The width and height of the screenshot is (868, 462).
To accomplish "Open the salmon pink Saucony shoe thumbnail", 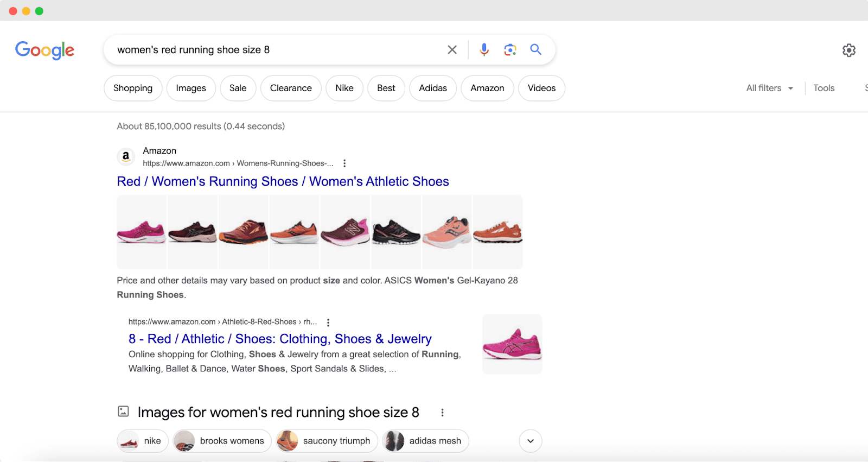I will pyautogui.click(x=447, y=232).
